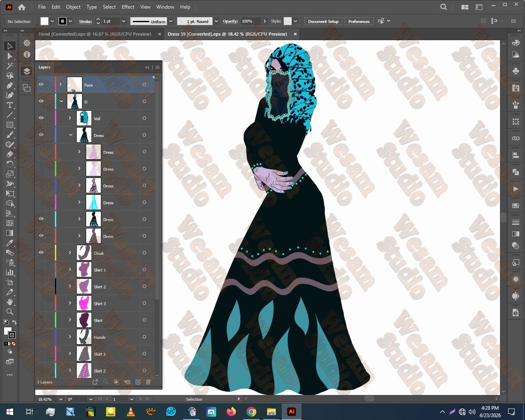The height and width of the screenshot is (420, 525).
Task: Open the Color panel palette icon
Action: point(516,43)
